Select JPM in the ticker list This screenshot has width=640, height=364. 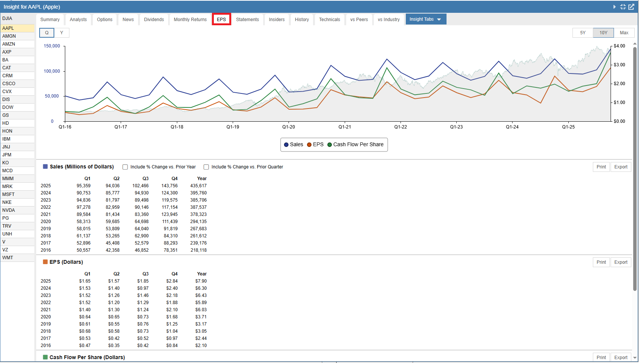[17, 155]
